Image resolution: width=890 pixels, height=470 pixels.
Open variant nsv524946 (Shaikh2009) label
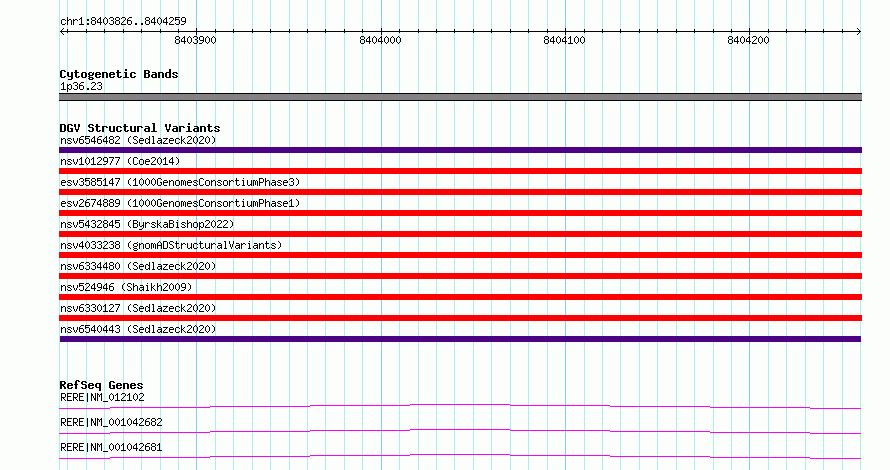[x=126, y=287]
